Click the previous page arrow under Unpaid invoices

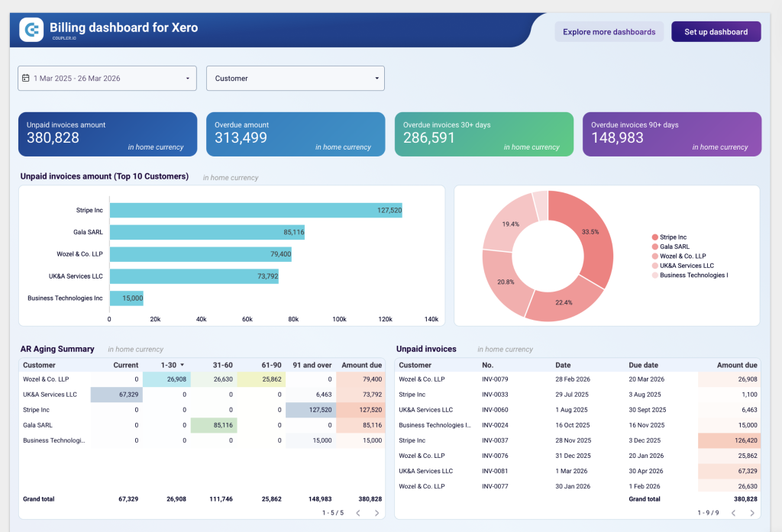click(734, 513)
